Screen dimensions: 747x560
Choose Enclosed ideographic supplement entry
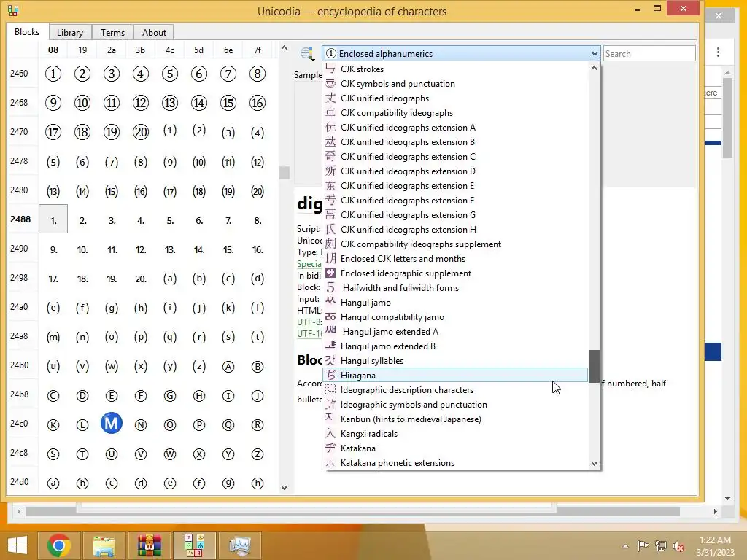coord(455,273)
